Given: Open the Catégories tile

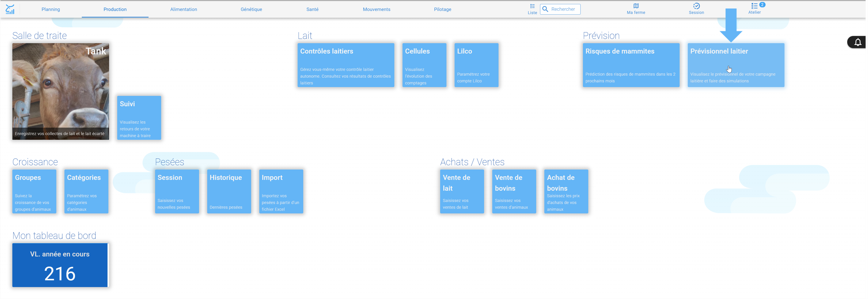Looking at the screenshot, I should point(86,192).
